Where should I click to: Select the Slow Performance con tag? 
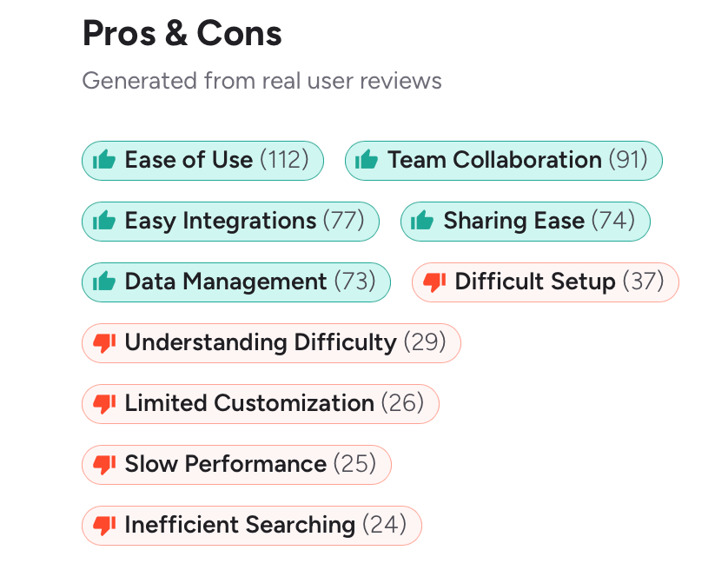point(236,464)
